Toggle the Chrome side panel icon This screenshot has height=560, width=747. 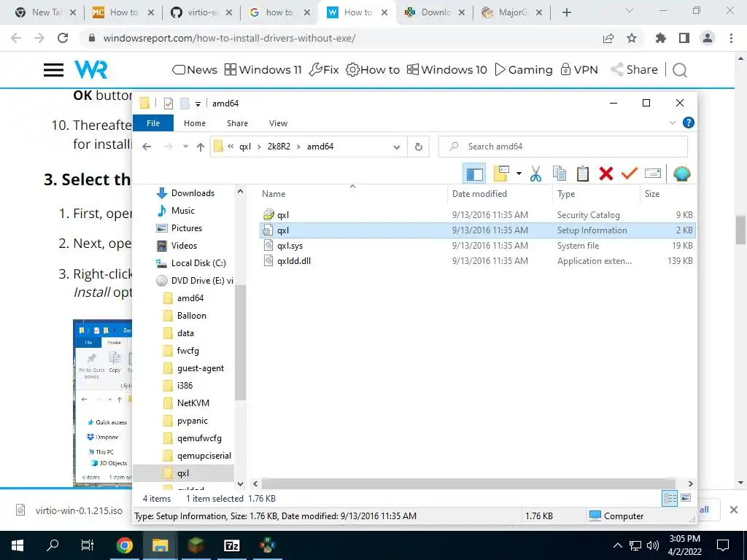(684, 38)
